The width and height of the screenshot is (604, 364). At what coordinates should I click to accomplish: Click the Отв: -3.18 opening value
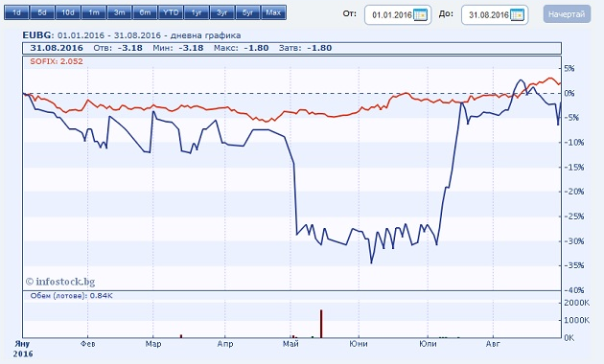pyautogui.click(x=118, y=48)
